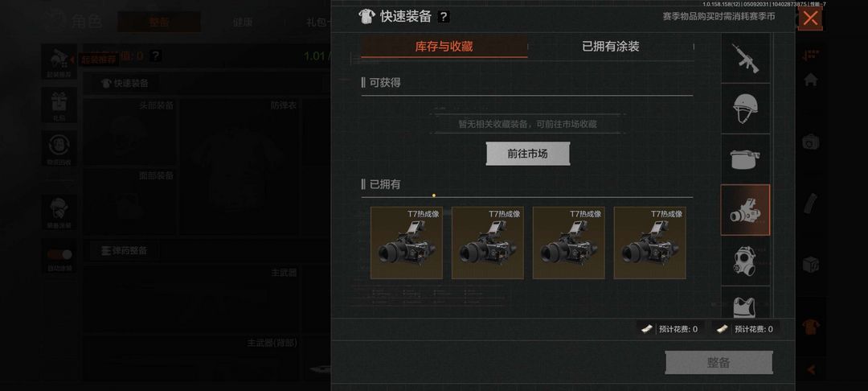Viewport: 868px width, 391px height.
Task: Toggle the 自动涂装 switch
Action: 59,254
